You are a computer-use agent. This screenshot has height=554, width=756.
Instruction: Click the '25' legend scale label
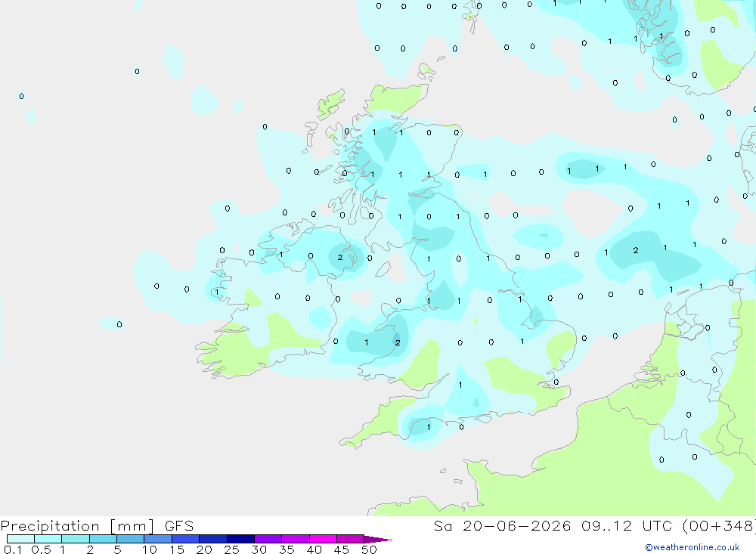(232, 549)
